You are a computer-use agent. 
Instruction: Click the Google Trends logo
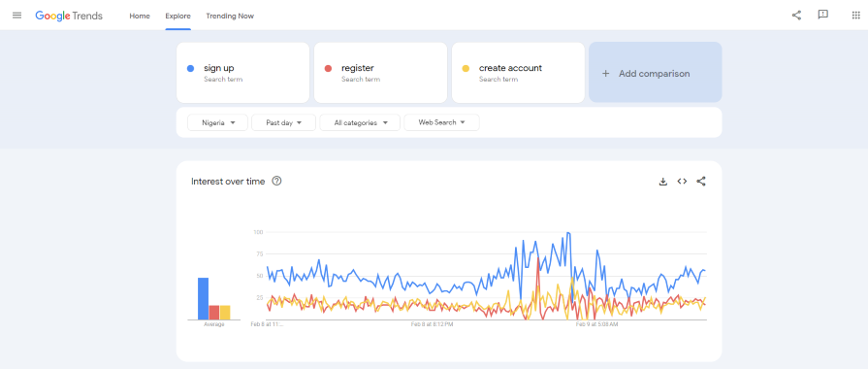[69, 16]
